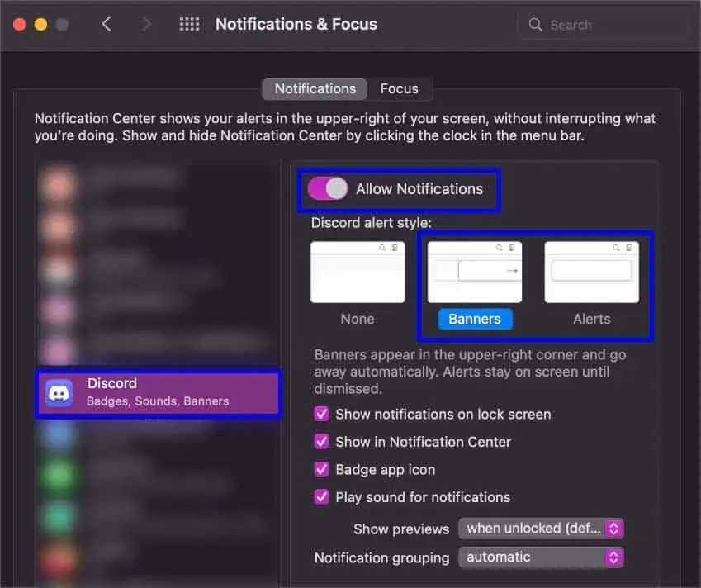Screen dimensions: 701x588
Task: Click the back navigation arrow
Action: [107, 24]
